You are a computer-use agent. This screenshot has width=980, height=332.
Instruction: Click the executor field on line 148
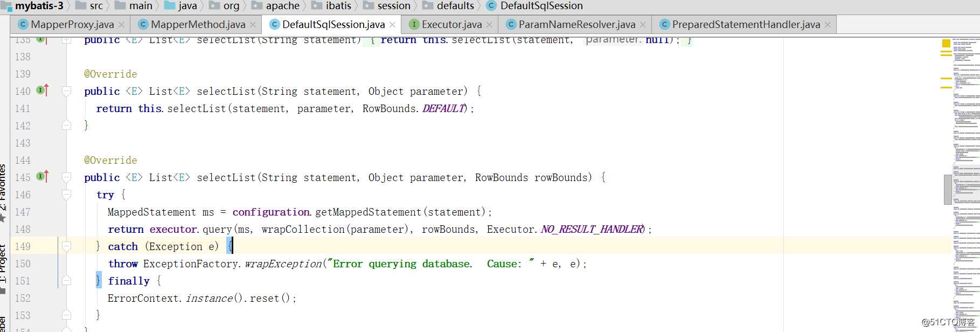coord(173,229)
